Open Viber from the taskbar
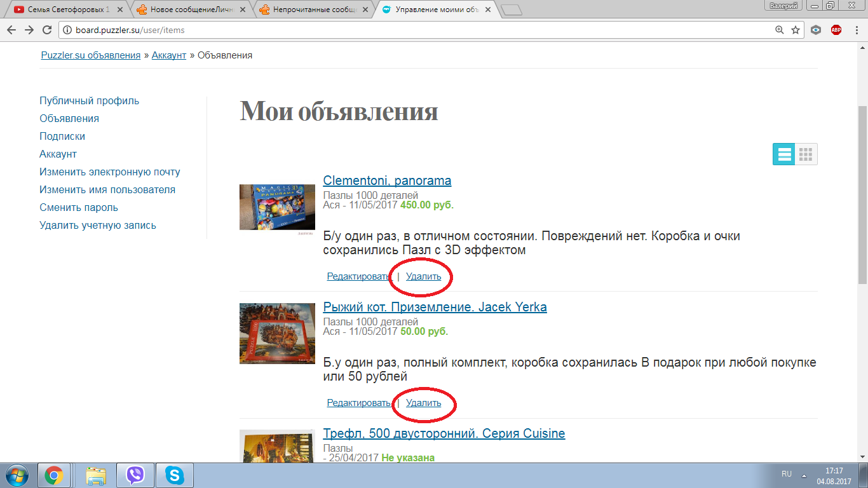Screen dimensions: 868x488 (135, 475)
